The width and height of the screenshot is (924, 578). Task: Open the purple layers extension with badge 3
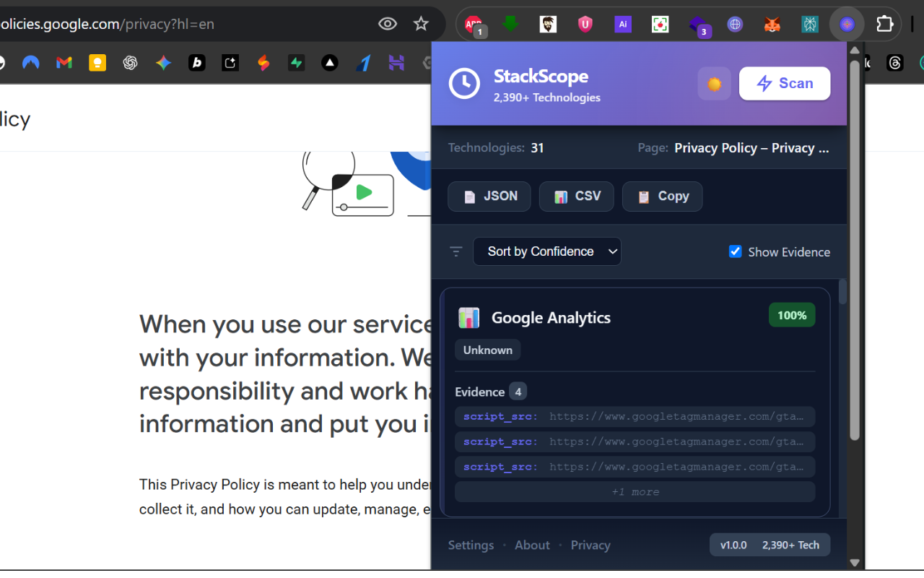tap(699, 25)
